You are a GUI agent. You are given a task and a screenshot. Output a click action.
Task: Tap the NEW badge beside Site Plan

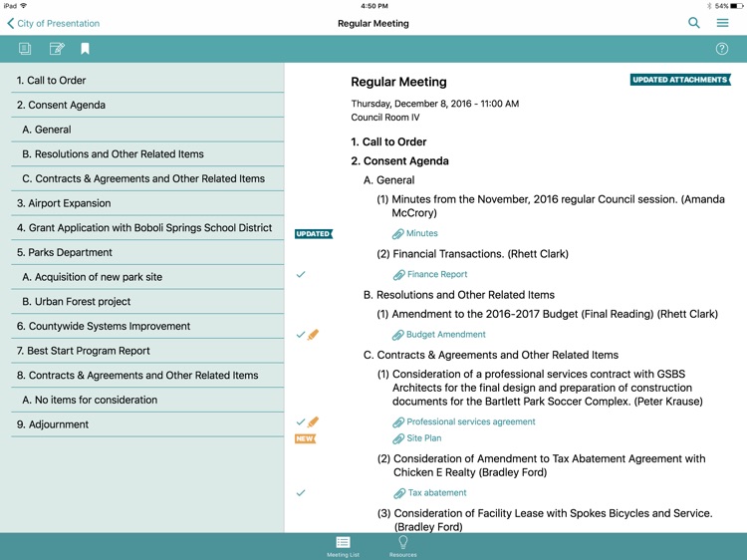[305, 438]
